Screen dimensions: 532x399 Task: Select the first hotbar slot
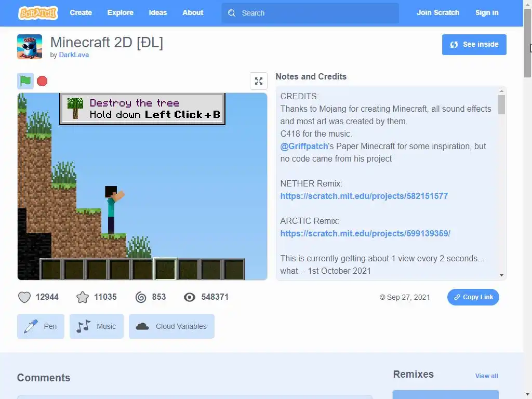click(51, 269)
